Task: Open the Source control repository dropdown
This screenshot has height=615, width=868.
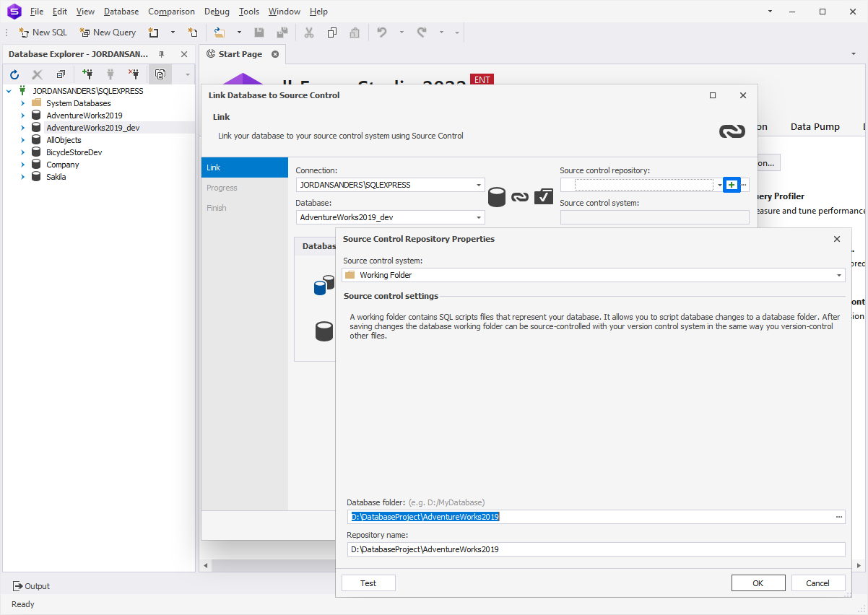Action: point(720,185)
